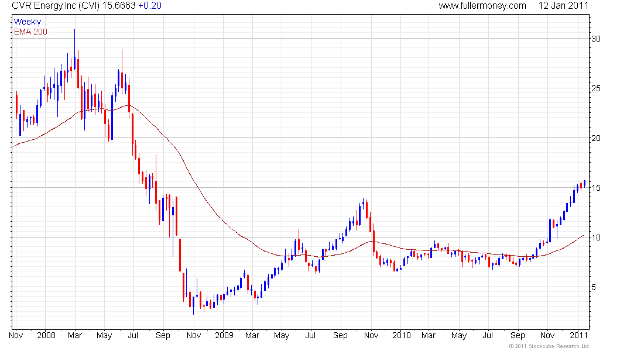Click the 'Sep' label before 2009
The image size is (644, 351).
click(x=163, y=335)
